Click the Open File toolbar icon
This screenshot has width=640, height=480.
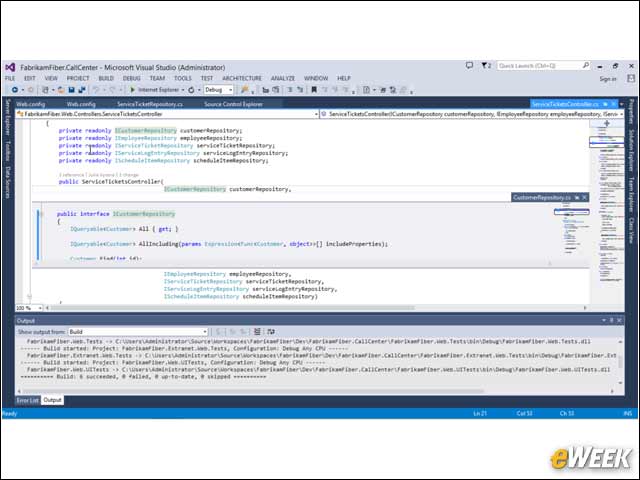click(x=61, y=90)
